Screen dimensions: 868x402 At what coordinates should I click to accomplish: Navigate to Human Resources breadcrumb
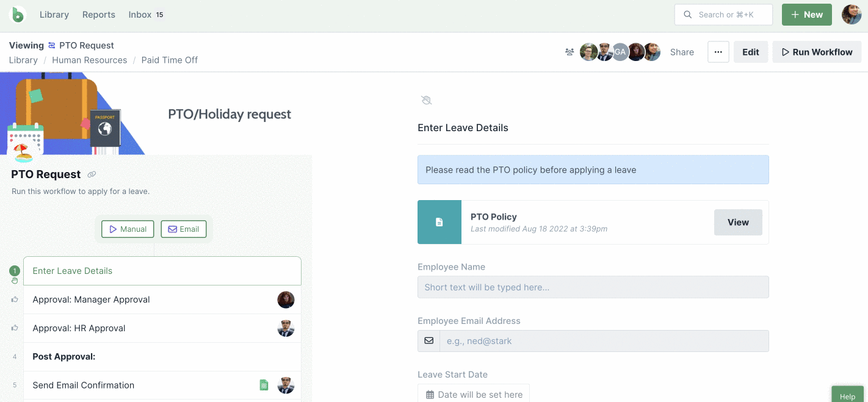[90, 60]
